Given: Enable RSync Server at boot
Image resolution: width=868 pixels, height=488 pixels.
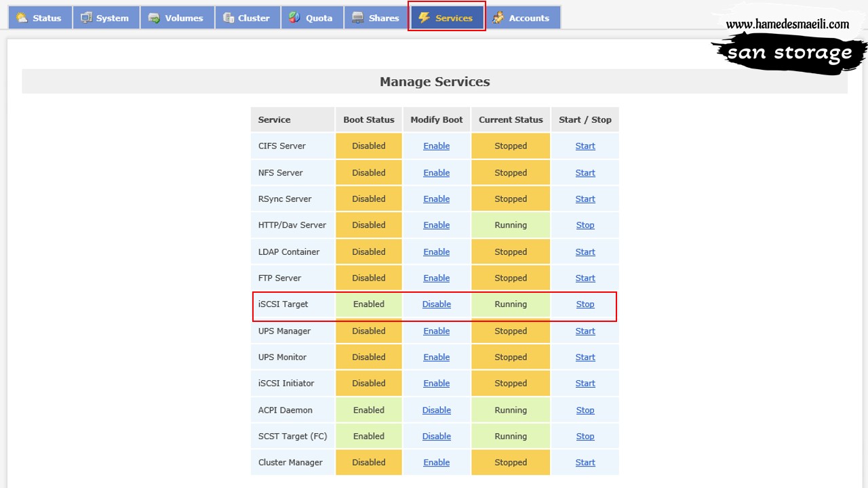Looking at the screenshot, I should tap(437, 199).
